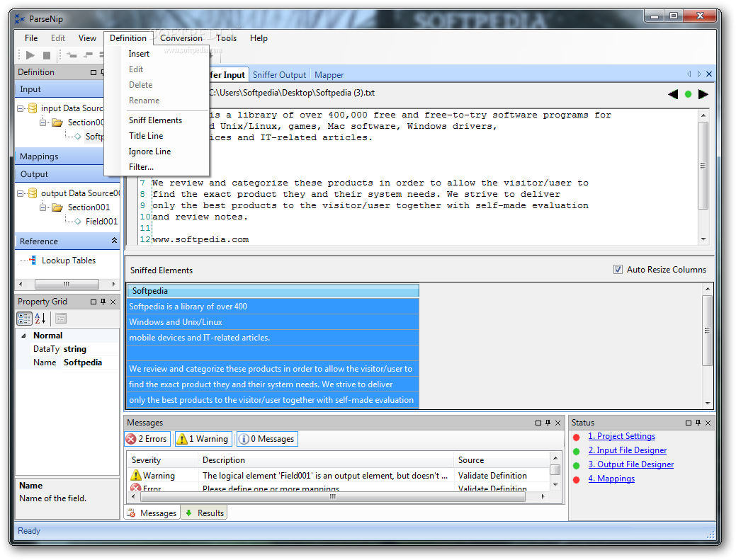Click the outdent toolbar icon beside indent
This screenshot has width=736, height=560.
click(89, 55)
